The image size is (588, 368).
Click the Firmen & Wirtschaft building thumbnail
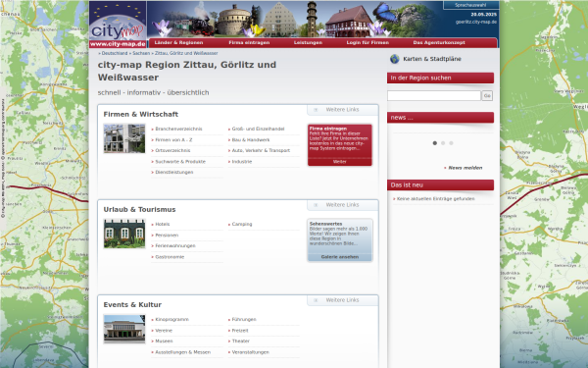124,138
